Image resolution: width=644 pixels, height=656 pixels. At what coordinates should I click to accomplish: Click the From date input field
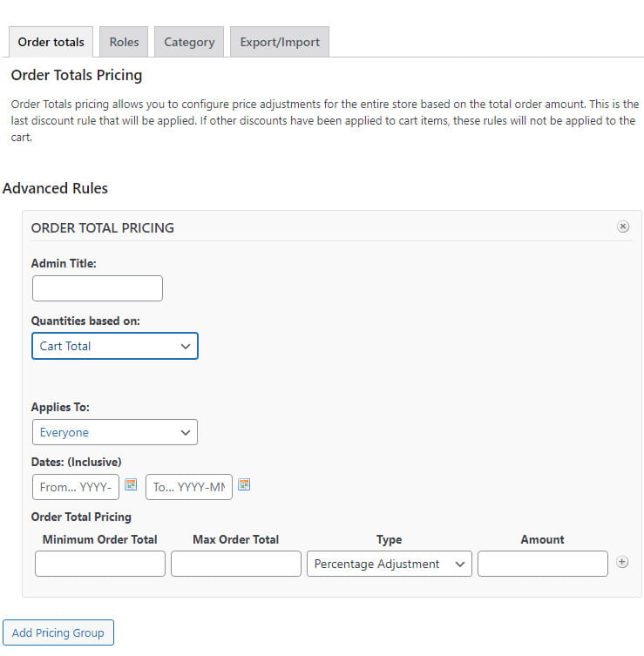(x=76, y=487)
